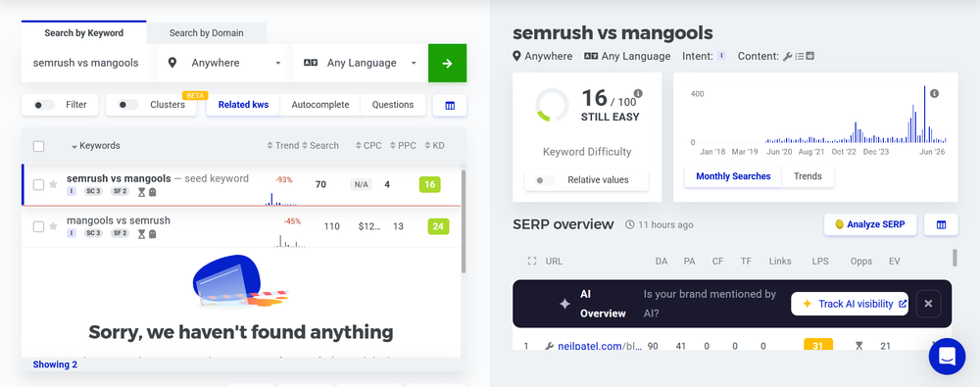Open the Anywhere location dropdown
The width and height of the screenshot is (980, 387).
224,63
